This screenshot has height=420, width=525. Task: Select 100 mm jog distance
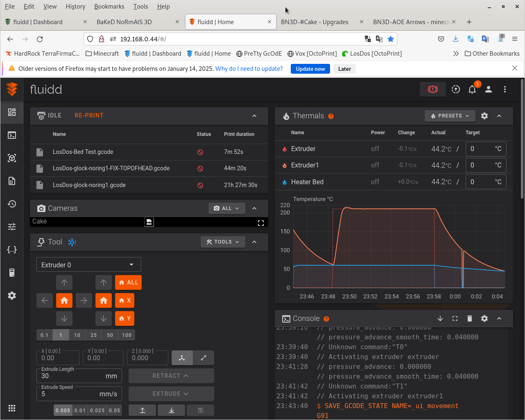127,335
